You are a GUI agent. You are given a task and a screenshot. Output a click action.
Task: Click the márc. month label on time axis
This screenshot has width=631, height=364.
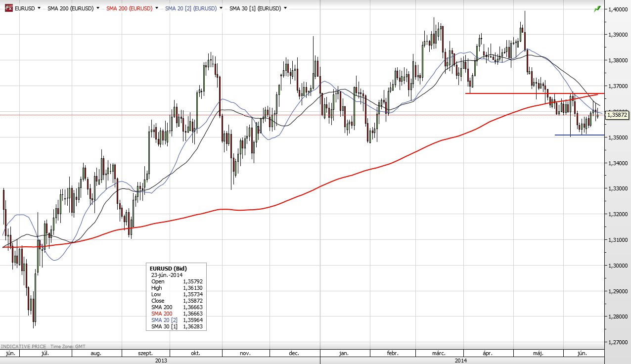pyautogui.click(x=439, y=354)
